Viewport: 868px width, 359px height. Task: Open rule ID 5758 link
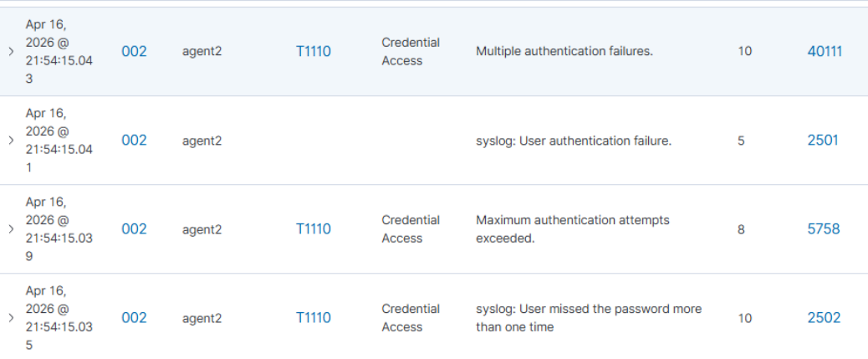[x=823, y=229]
